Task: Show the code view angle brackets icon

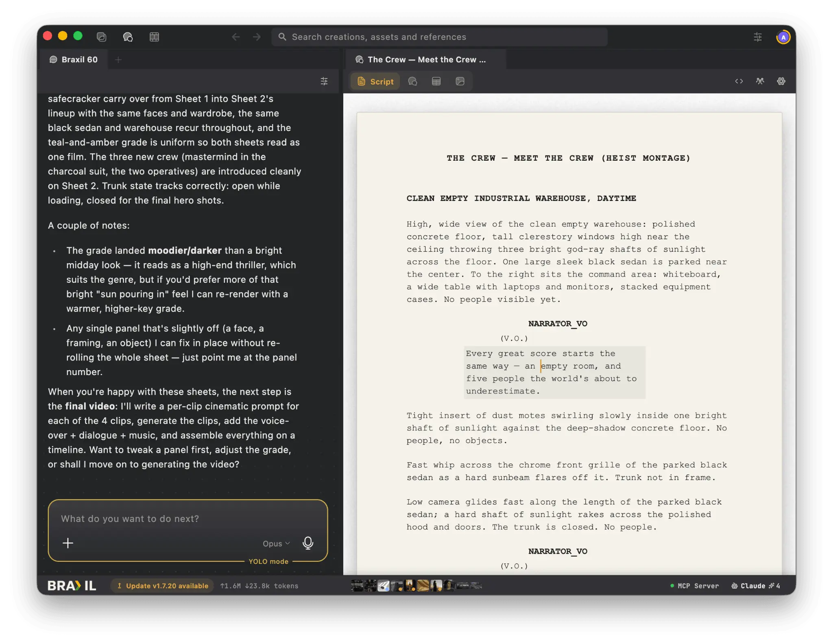Action: 739,81
